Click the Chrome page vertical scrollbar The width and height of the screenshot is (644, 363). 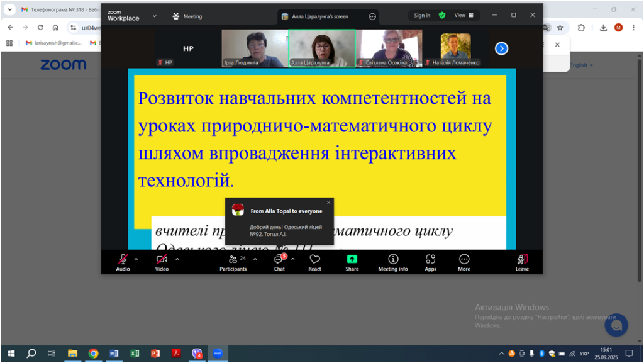639,170
